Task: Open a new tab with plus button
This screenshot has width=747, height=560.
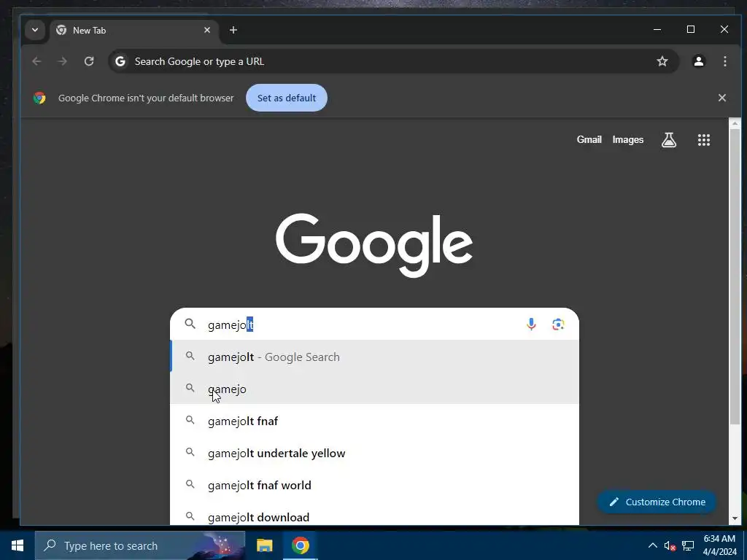Action: click(233, 30)
